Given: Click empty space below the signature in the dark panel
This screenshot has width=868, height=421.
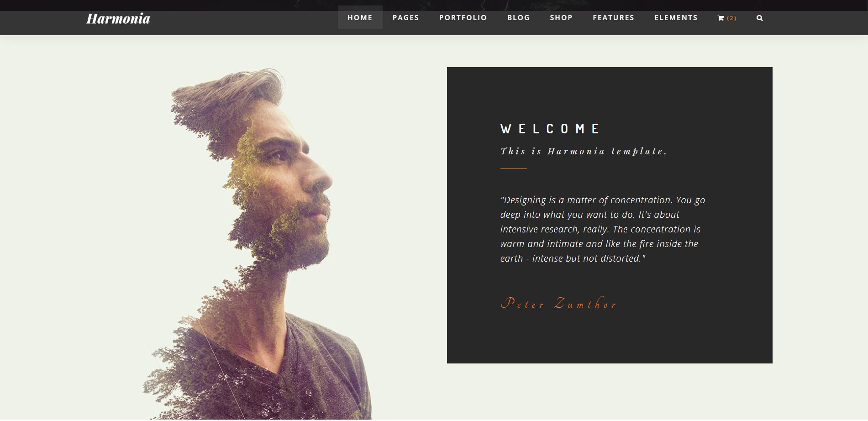Looking at the screenshot, I should 610,338.
